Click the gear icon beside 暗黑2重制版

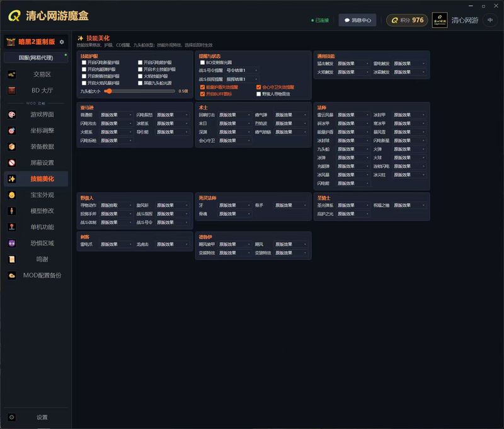click(x=62, y=42)
